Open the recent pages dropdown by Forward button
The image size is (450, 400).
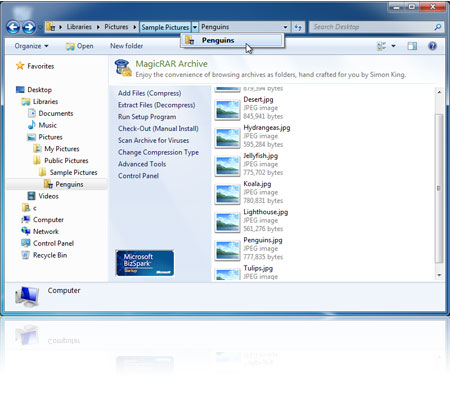tap(40, 27)
